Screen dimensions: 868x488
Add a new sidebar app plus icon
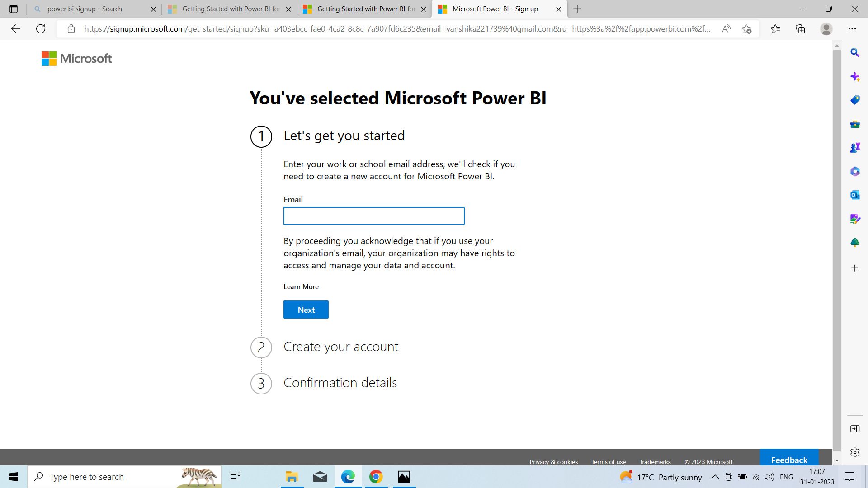[x=854, y=268]
